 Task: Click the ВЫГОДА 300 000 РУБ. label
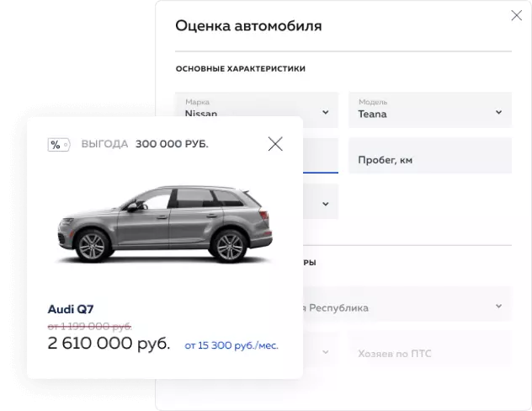pyautogui.click(x=145, y=144)
